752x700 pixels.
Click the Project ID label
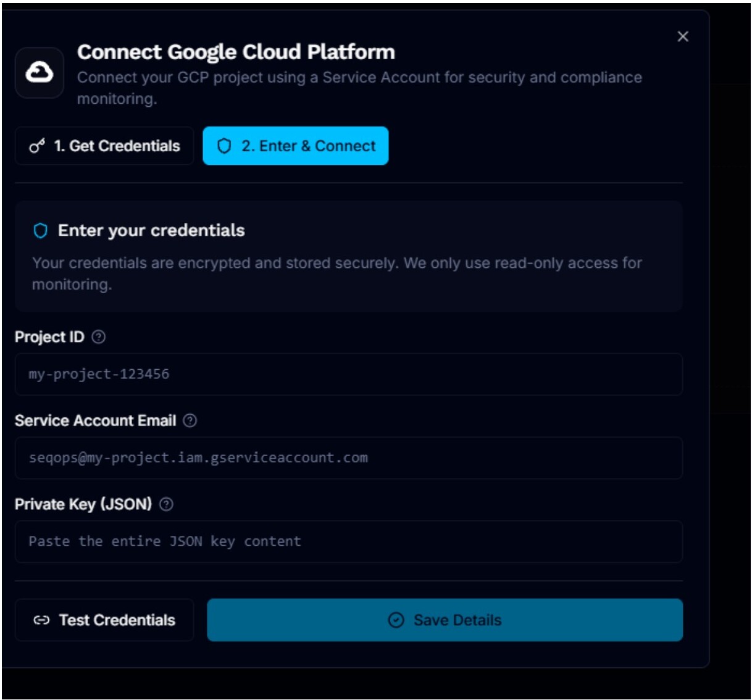[x=49, y=337]
